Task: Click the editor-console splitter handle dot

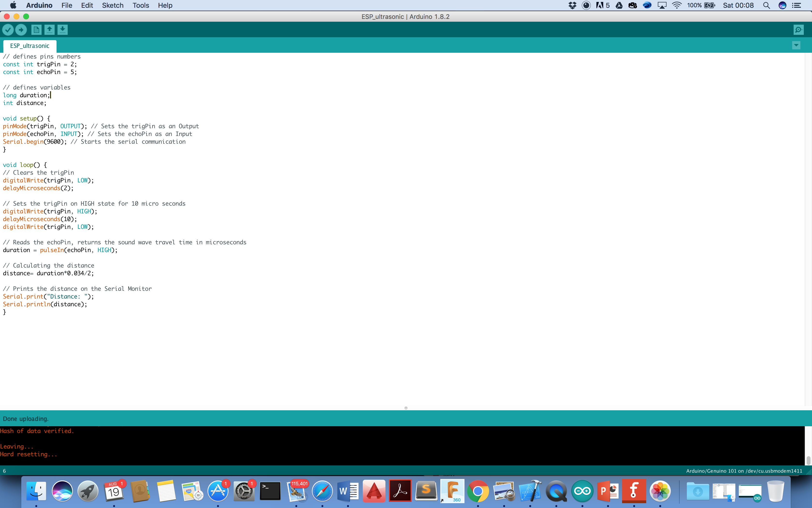Action: (x=406, y=408)
